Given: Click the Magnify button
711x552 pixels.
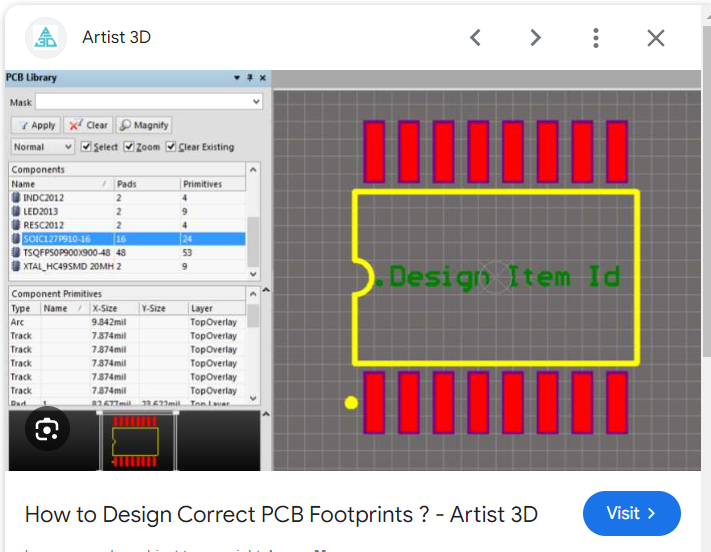Looking at the screenshot, I should click(144, 125).
